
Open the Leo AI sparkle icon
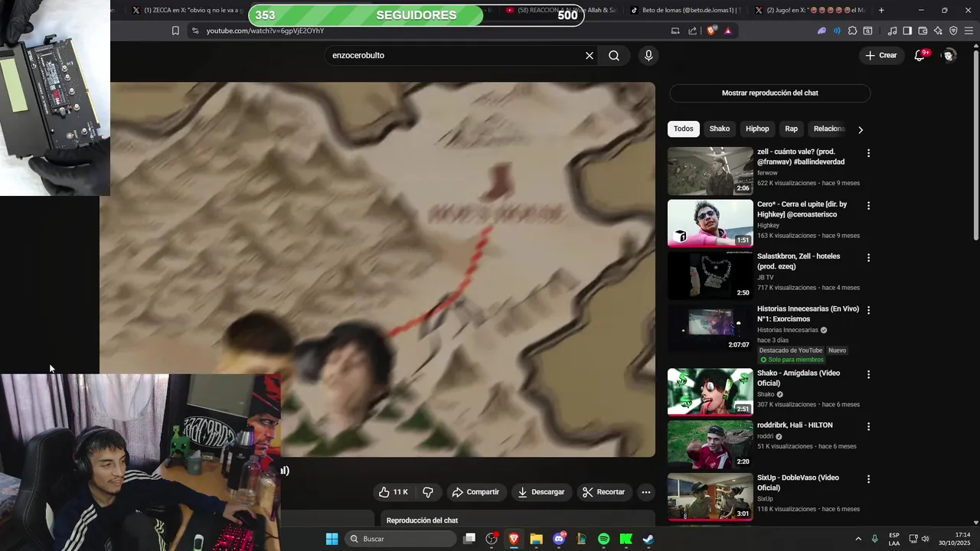938,31
